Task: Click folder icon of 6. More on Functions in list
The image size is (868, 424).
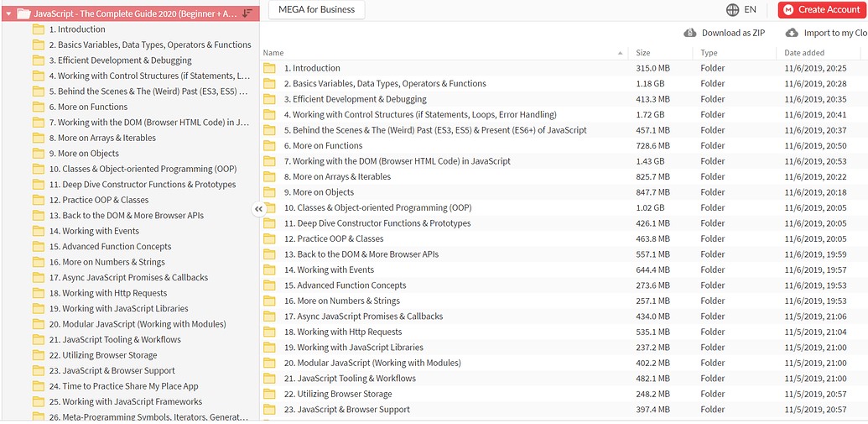Action: pyautogui.click(x=269, y=146)
